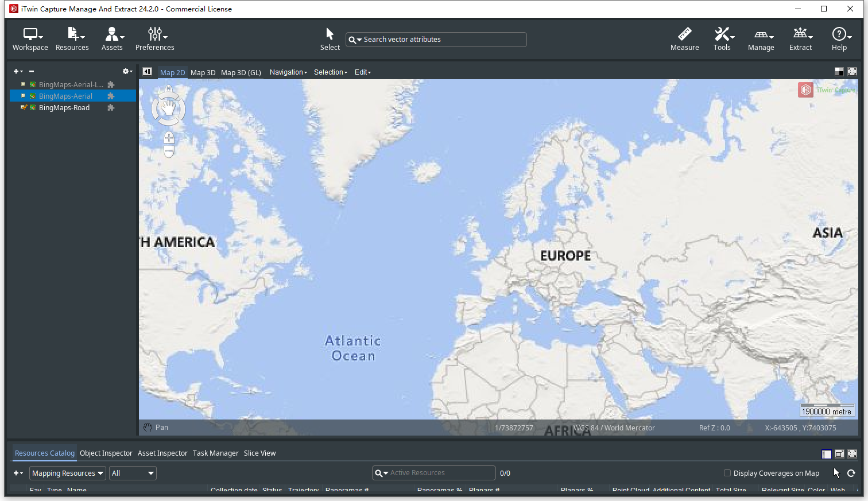The image size is (868, 501).
Task: Click the 1/73872757 scale value
Action: tap(514, 428)
